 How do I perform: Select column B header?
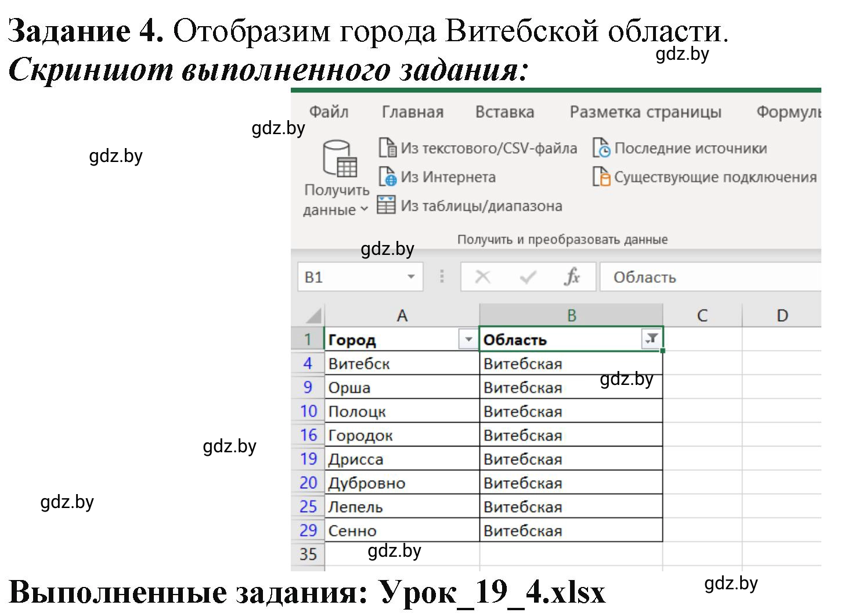click(x=571, y=315)
